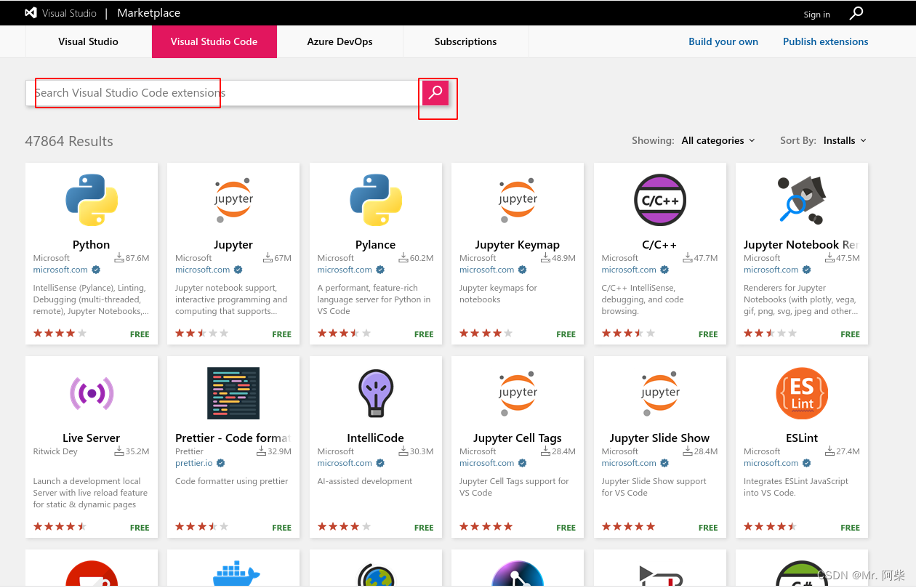Screen dimensions: 916x588
Task: Open the Jupyter Slide Show logo
Action: (659, 393)
